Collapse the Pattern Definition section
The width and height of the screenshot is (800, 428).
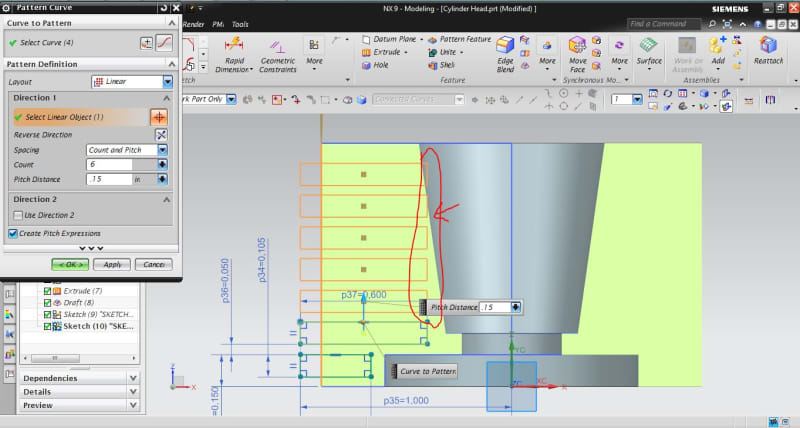(x=171, y=64)
